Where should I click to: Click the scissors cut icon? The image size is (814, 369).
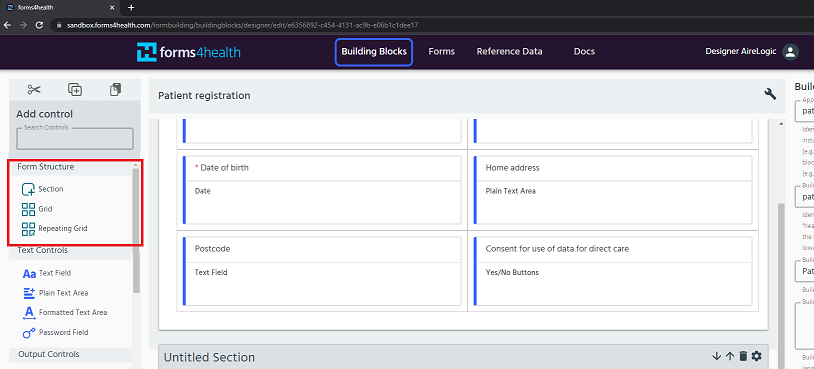click(x=34, y=90)
